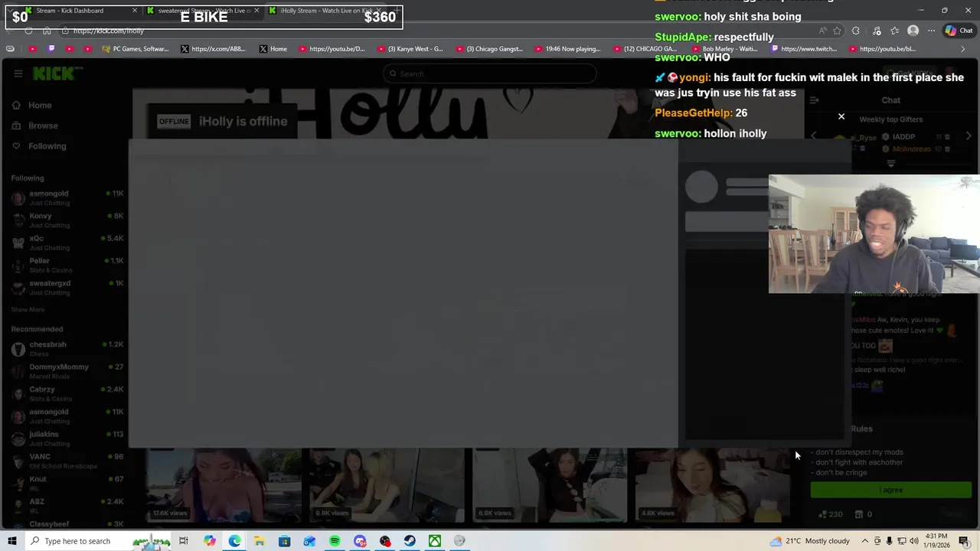Open ABZ recommended channel
The image size is (980, 551).
click(x=67, y=505)
